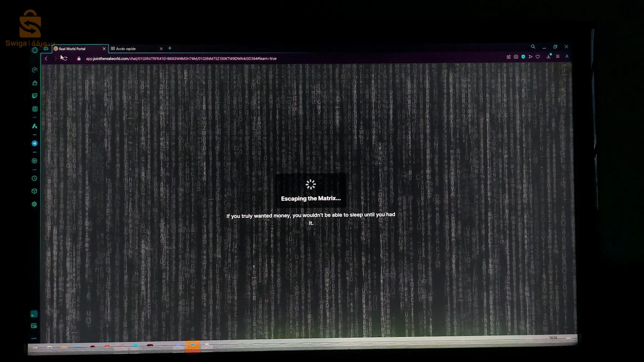
Task: Open History clock icon in sidebar
Action: (35, 178)
